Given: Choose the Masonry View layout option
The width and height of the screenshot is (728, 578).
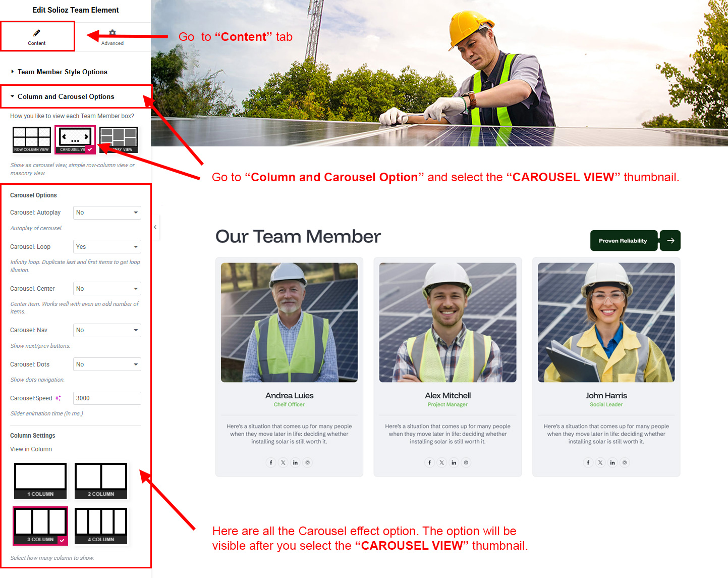Looking at the screenshot, I should [119, 140].
